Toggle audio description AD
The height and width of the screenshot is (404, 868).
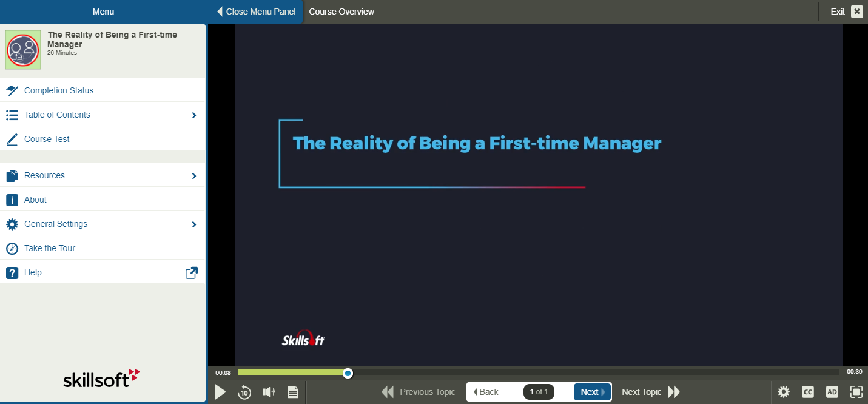point(832,392)
